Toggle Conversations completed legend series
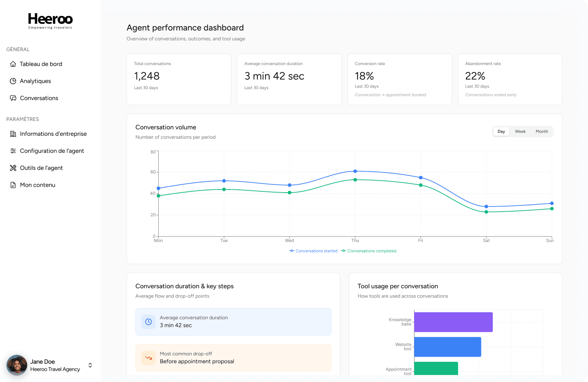 369,251
